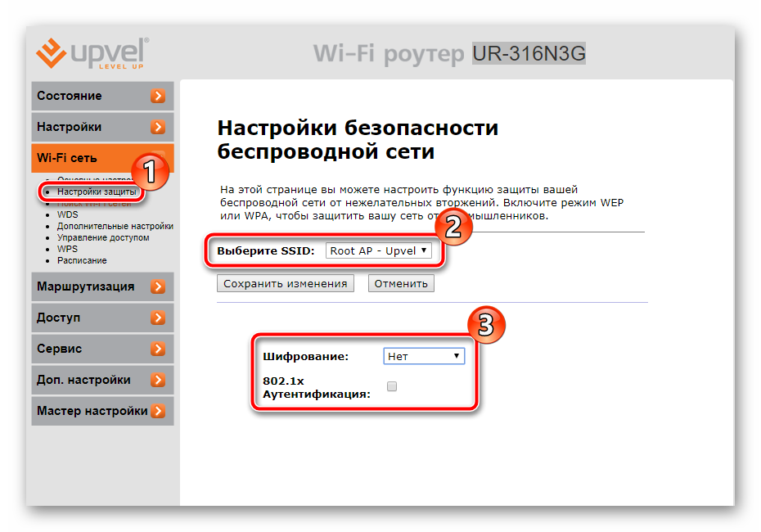Launch the Мастер настройки wizard
Viewport: 761px width, 532px height.
coord(102,411)
